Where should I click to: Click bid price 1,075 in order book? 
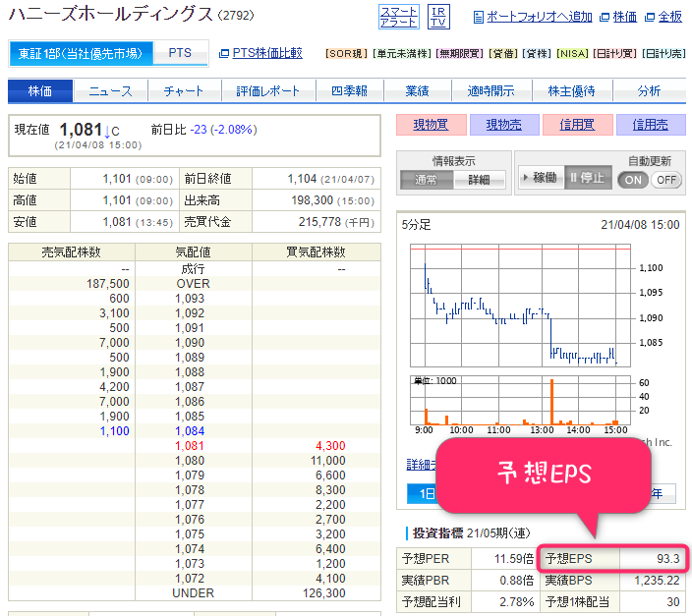[x=190, y=534]
